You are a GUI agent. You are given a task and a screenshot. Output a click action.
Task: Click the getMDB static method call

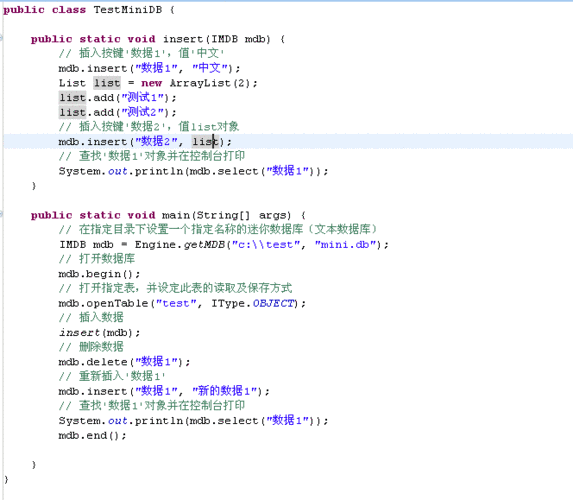tap(204, 245)
